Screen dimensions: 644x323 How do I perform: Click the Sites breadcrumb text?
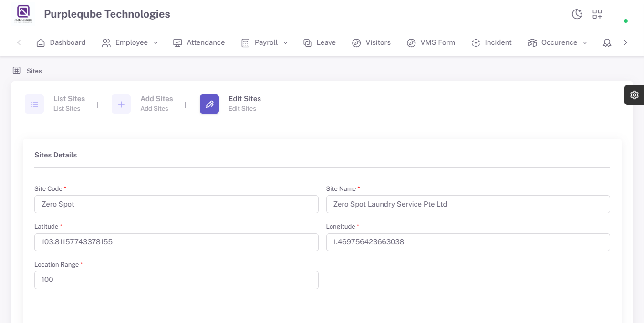point(34,71)
